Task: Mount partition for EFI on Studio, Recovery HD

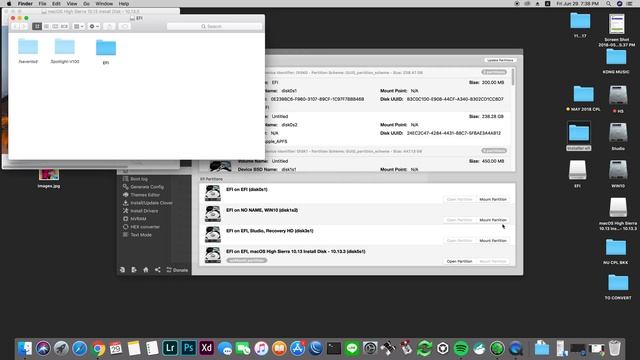Action: [493, 240]
